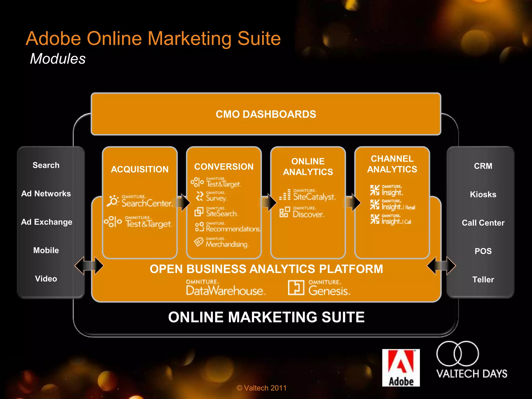532x399 pixels.
Task: Click the arrow between Conversion and Online Analytics
Action: 268,202
